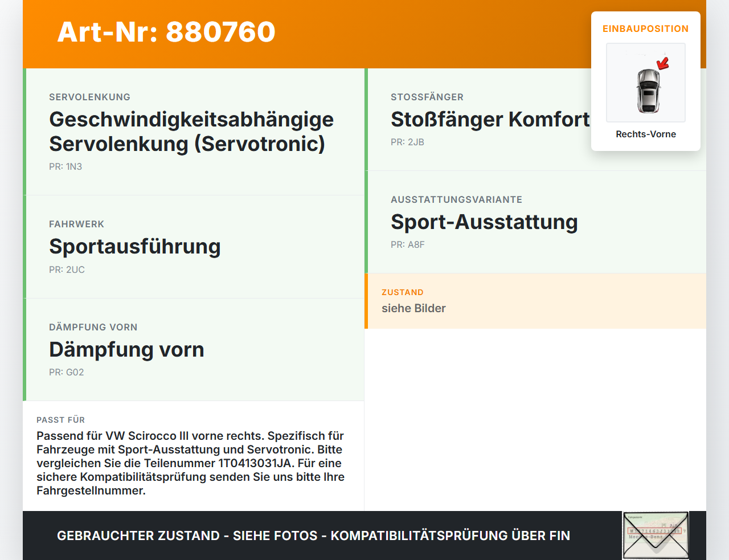The image size is (729, 560).
Task: Click the Dämpfung vorn title
Action: tap(126, 350)
